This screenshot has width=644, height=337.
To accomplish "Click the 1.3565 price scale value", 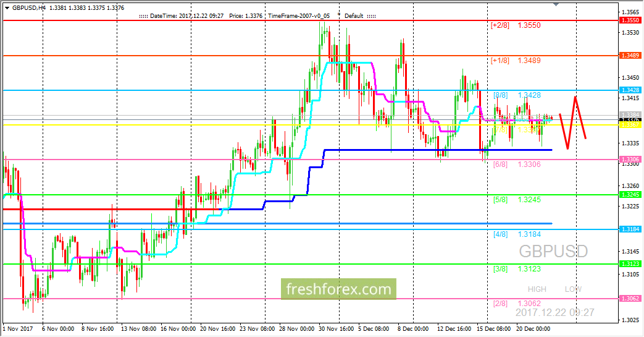I will (x=630, y=12).
